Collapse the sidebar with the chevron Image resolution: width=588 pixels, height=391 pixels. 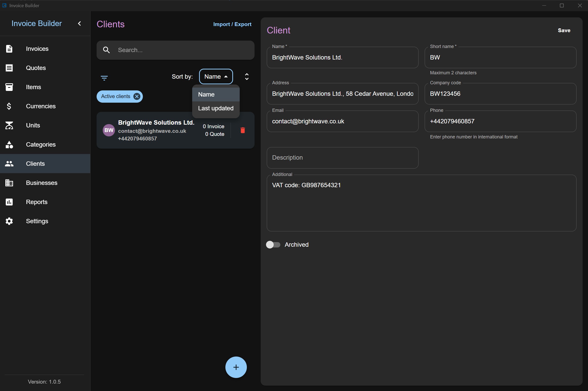pyautogui.click(x=79, y=23)
